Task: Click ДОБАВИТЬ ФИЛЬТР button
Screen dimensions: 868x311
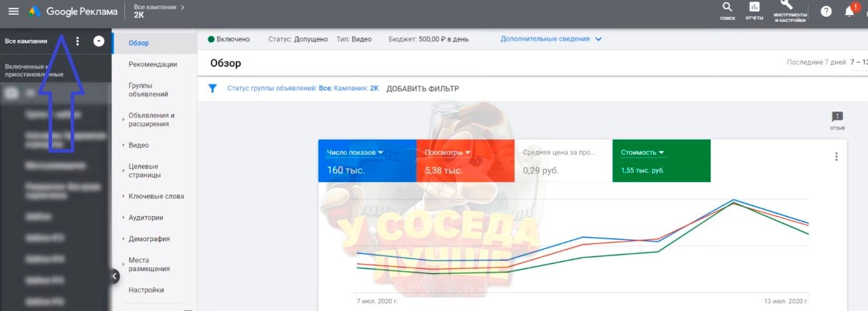Action: pyautogui.click(x=423, y=88)
